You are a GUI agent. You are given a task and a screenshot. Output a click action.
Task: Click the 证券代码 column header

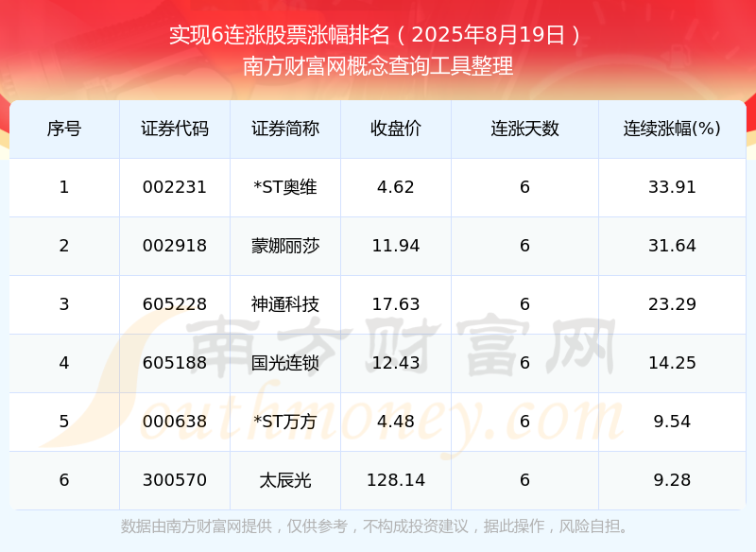[175, 129]
